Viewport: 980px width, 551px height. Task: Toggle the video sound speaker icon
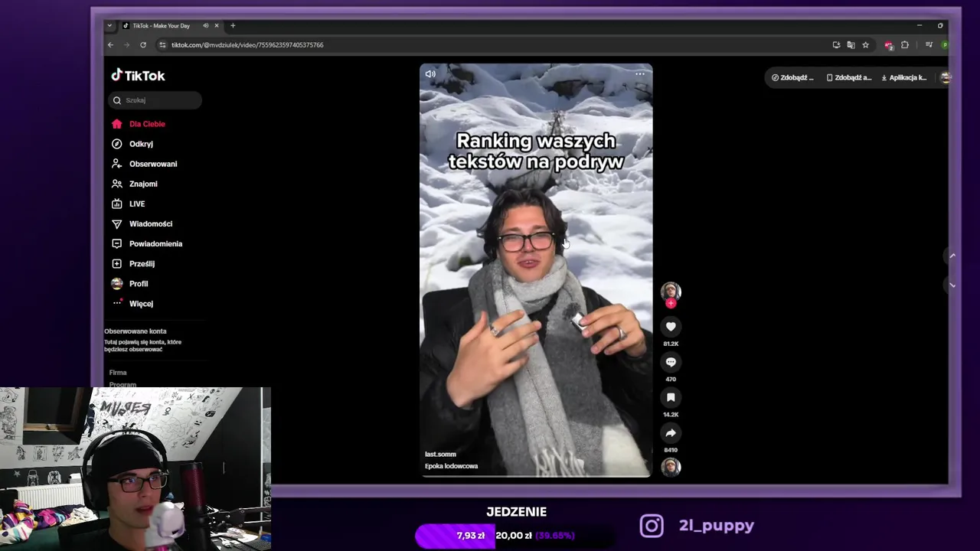tap(430, 74)
